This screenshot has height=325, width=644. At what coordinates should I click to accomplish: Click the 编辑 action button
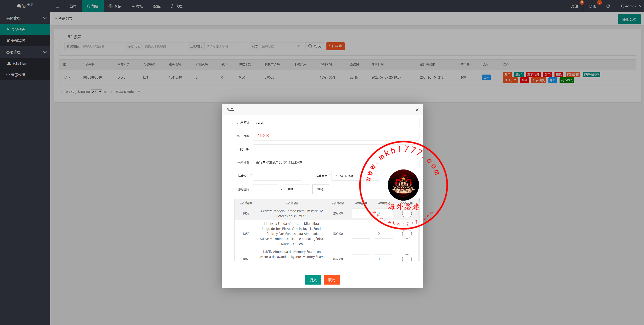(519, 75)
